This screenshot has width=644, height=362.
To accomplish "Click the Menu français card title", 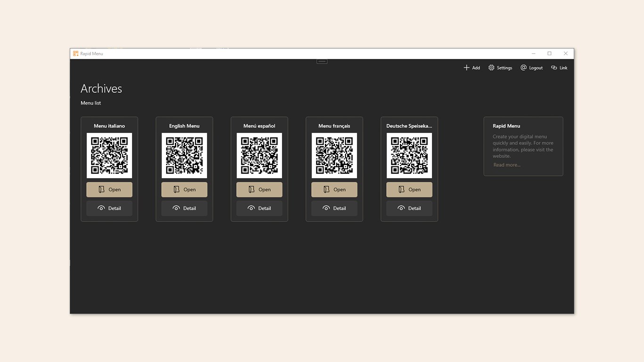I will 334,126.
